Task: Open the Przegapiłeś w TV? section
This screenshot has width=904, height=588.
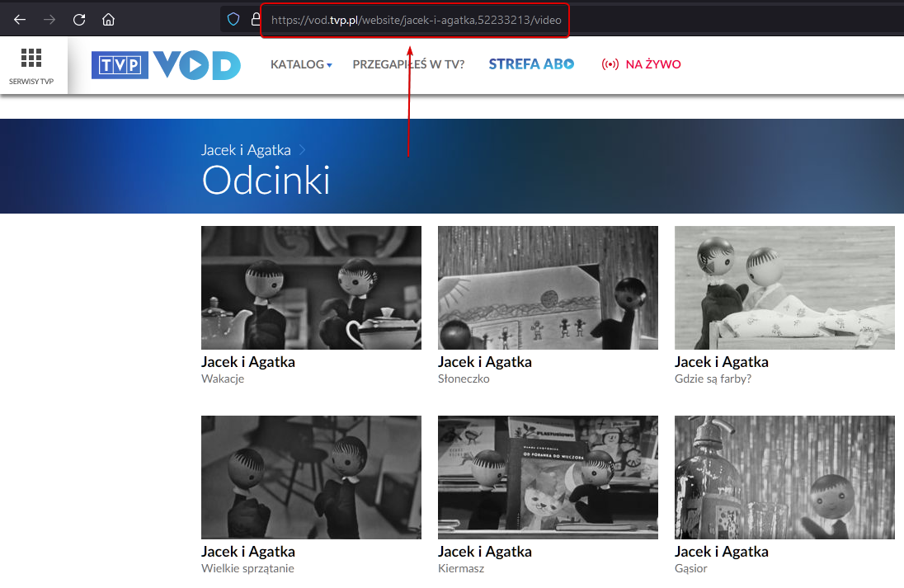Action: pyautogui.click(x=408, y=64)
